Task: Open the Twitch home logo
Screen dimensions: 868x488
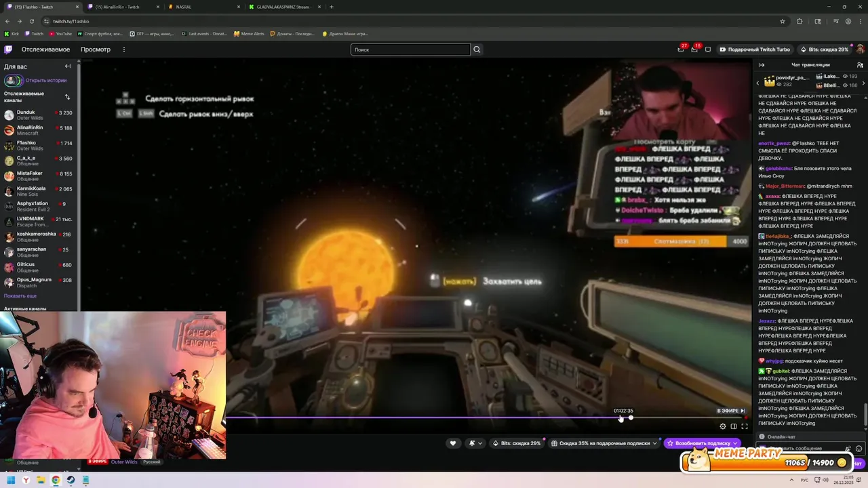Action: click(8, 49)
